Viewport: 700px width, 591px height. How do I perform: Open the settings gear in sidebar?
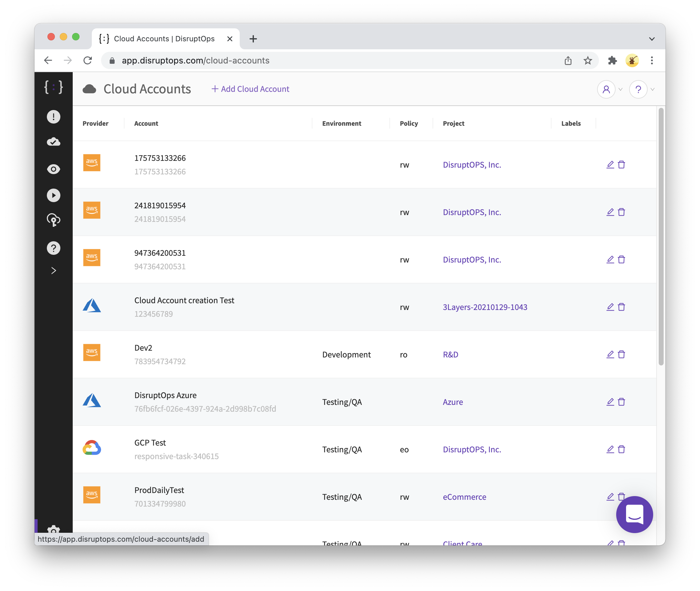coord(54,530)
